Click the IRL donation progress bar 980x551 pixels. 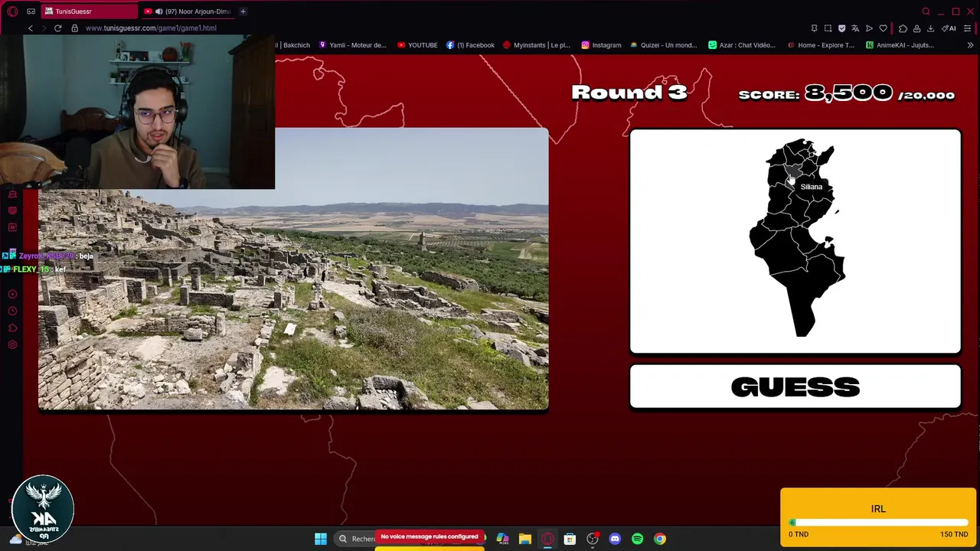878,523
